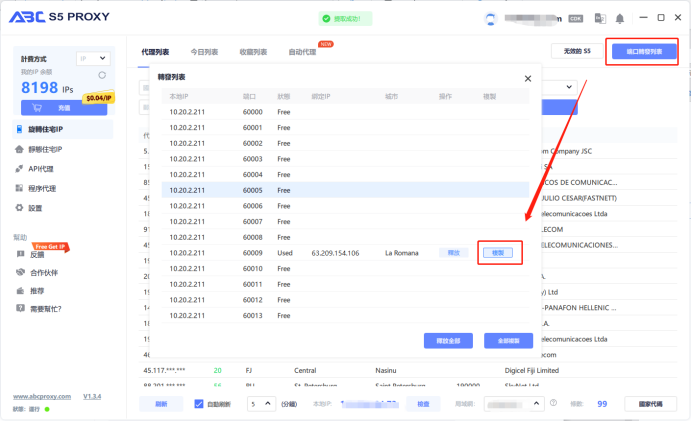
Task: Open www.abcproxy.com link
Action: (x=42, y=396)
